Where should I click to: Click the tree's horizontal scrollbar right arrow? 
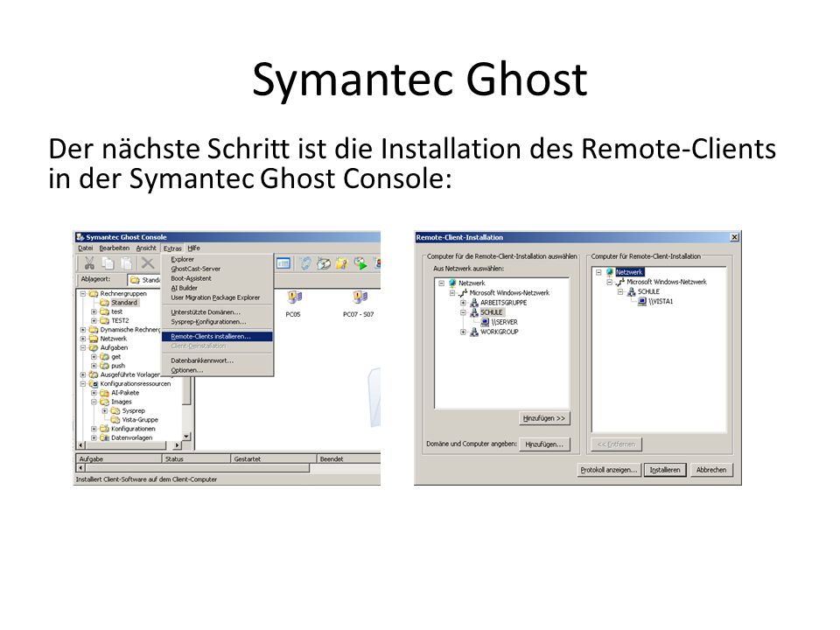pos(178,445)
